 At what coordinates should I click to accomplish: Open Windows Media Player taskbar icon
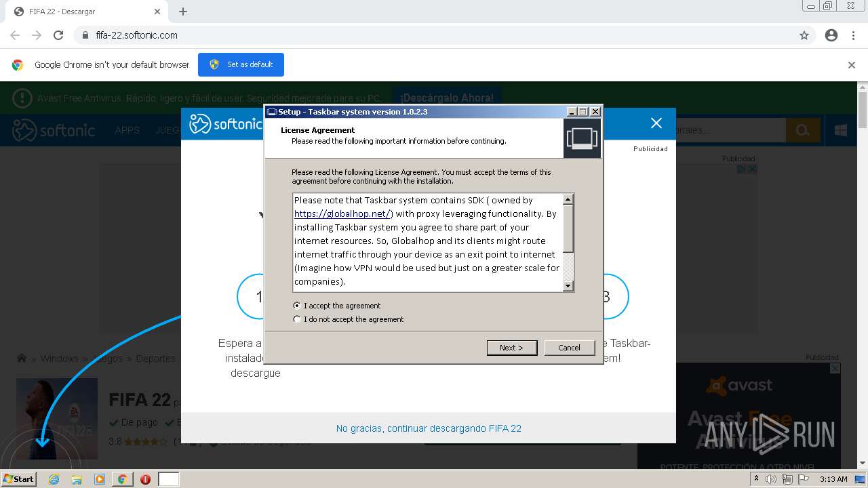100,479
